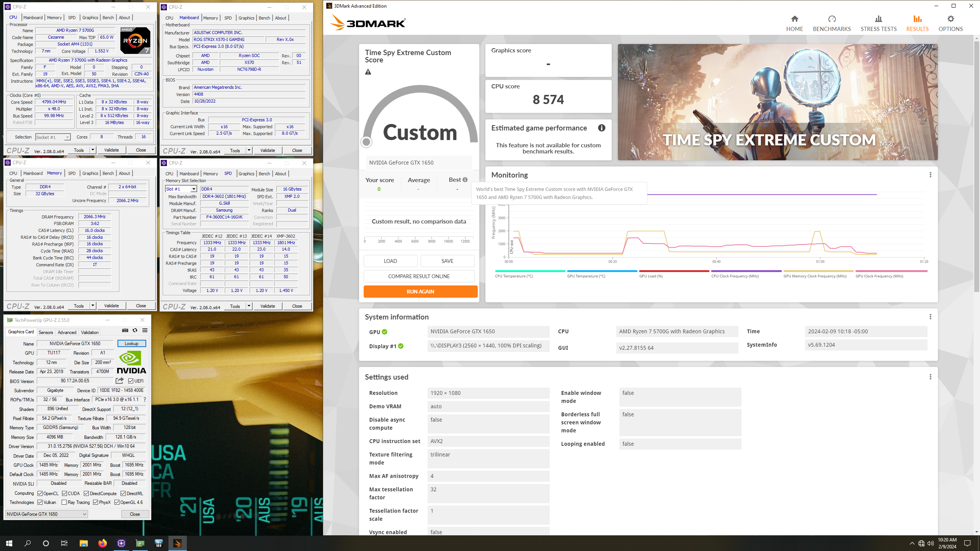The image size is (980, 551).
Task: Open Monitoring panel three-dot menu
Action: tap(930, 175)
